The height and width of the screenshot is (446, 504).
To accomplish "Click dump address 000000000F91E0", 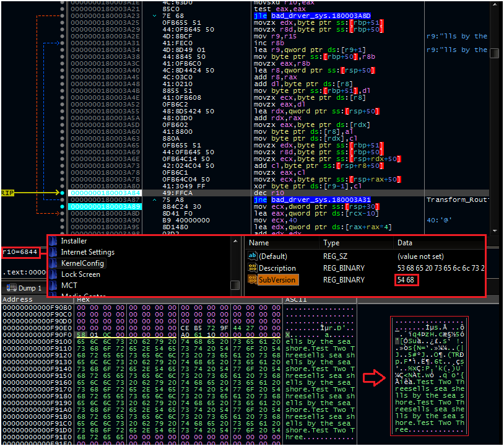I will coord(37,437).
